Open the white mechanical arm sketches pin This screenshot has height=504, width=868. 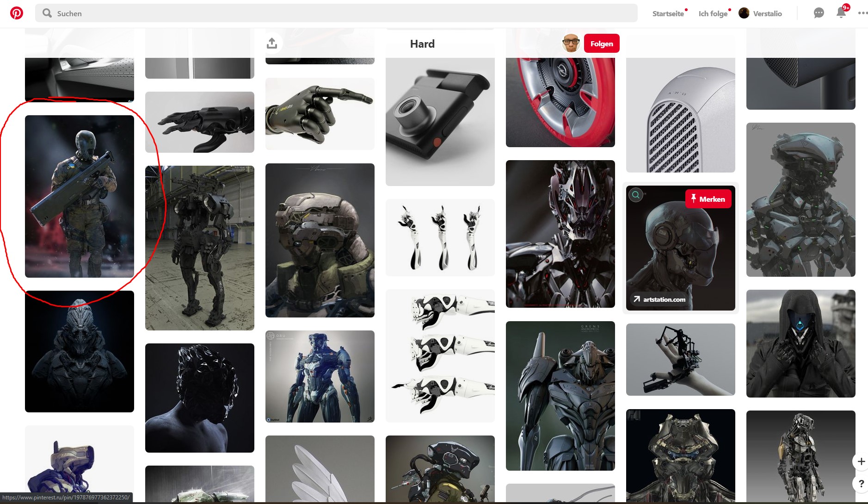pyautogui.click(x=440, y=356)
